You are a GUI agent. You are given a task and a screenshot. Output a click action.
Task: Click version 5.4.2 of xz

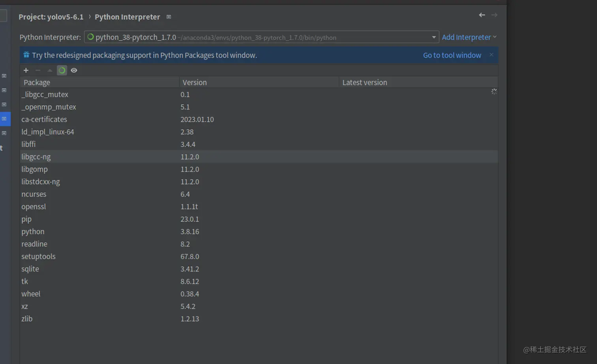coord(188,306)
